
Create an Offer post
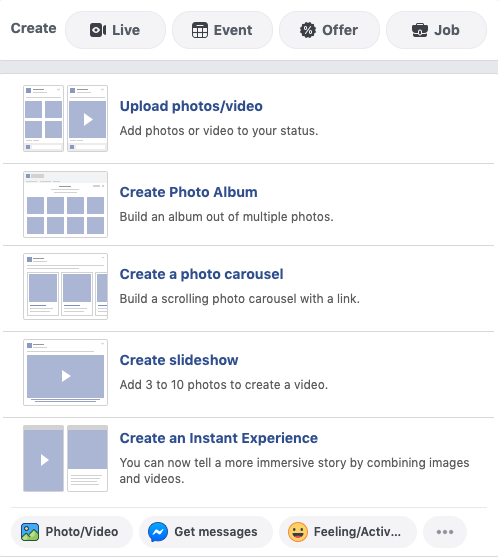(329, 30)
